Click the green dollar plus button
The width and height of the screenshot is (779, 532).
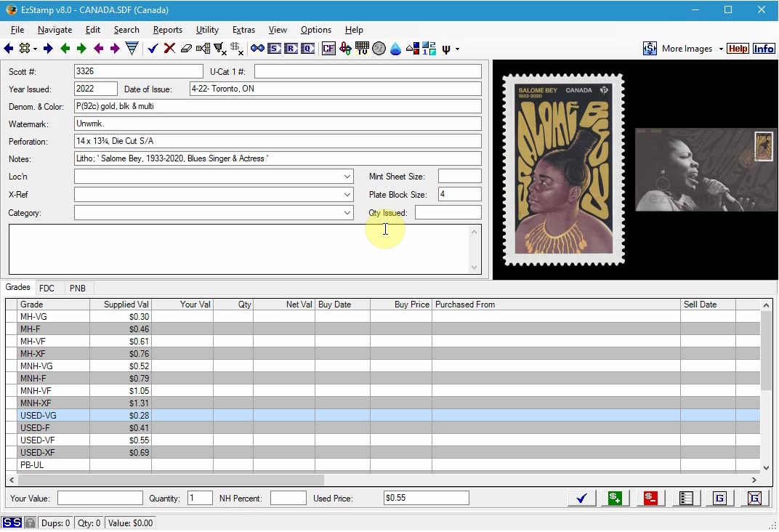click(615, 499)
